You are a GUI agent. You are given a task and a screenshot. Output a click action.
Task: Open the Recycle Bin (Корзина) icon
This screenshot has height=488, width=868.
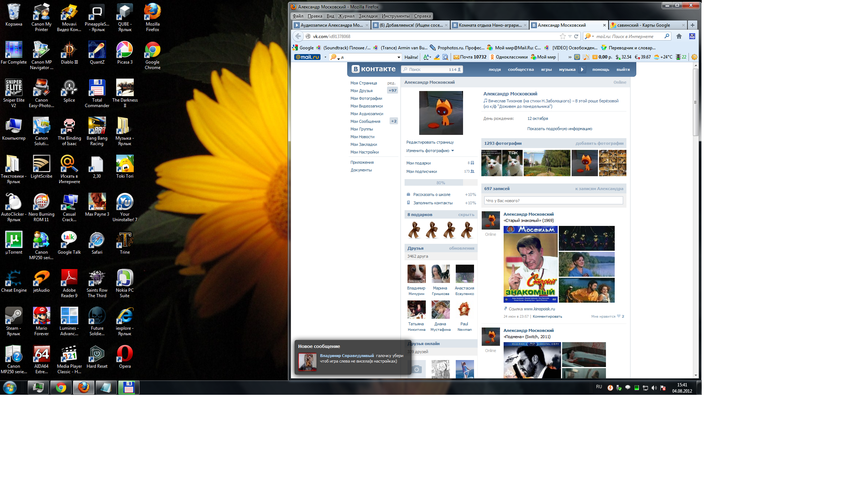tap(14, 15)
